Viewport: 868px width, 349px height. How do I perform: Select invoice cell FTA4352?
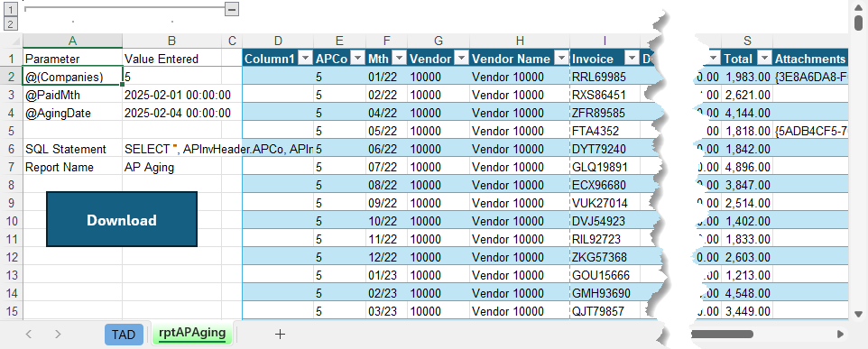click(x=605, y=131)
